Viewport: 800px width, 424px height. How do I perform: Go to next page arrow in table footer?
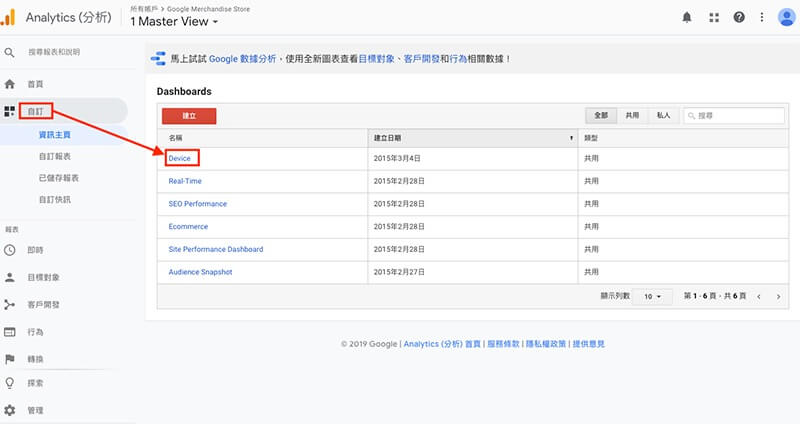[778, 296]
